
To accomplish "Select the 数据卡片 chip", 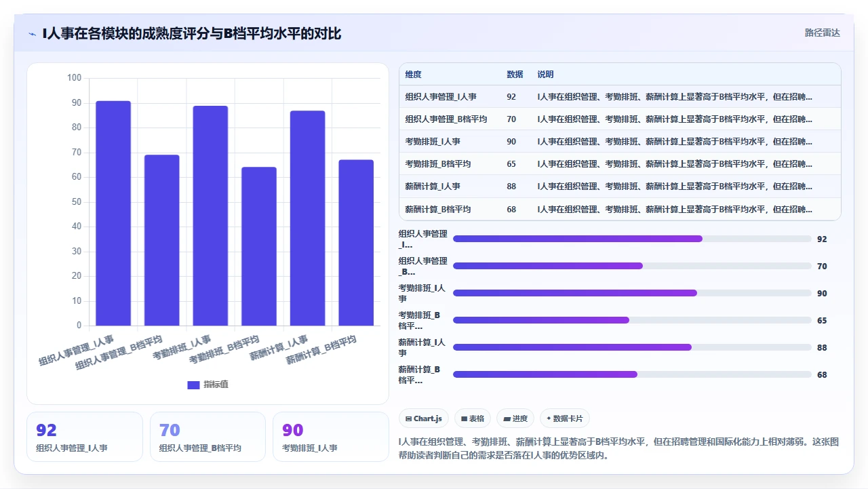I will pyautogui.click(x=564, y=418).
